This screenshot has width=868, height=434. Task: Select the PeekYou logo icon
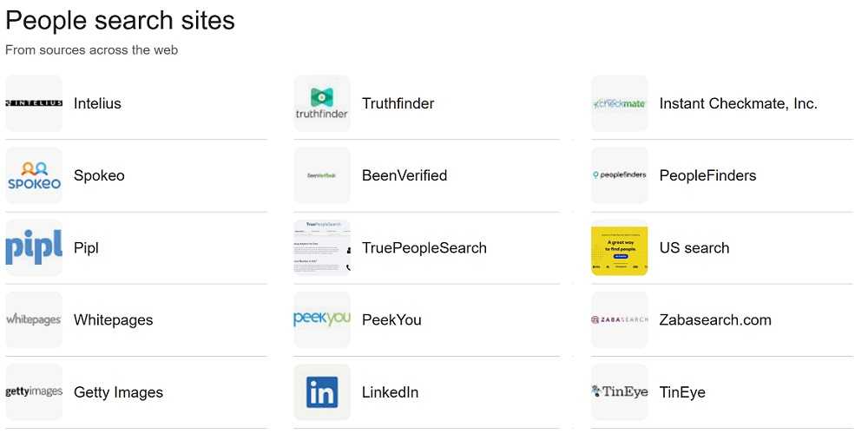(x=322, y=320)
